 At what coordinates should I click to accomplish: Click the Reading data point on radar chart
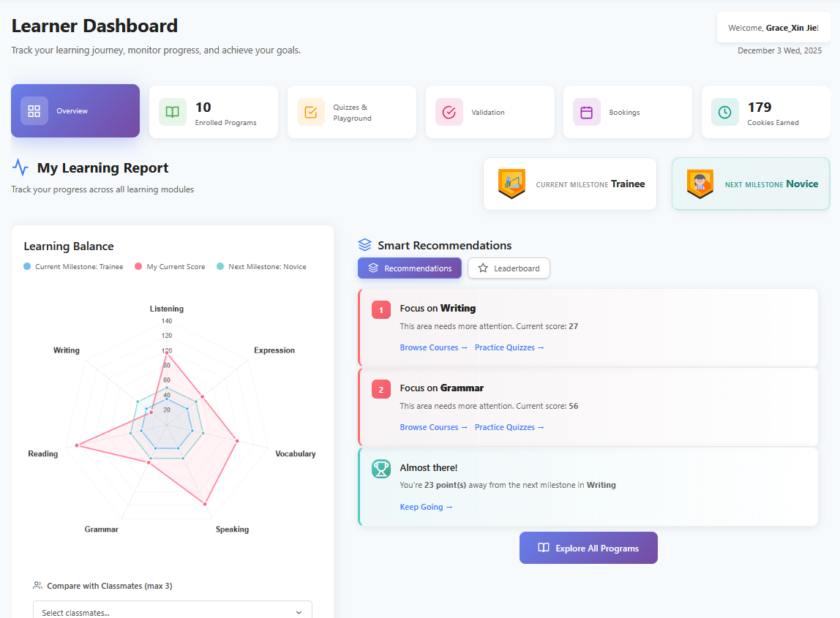click(77, 445)
